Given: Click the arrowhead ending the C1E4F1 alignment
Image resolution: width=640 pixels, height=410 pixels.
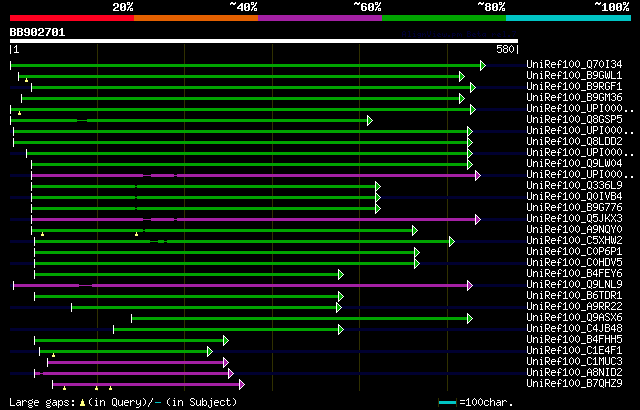Looking at the screenshot, I should 210,351.
